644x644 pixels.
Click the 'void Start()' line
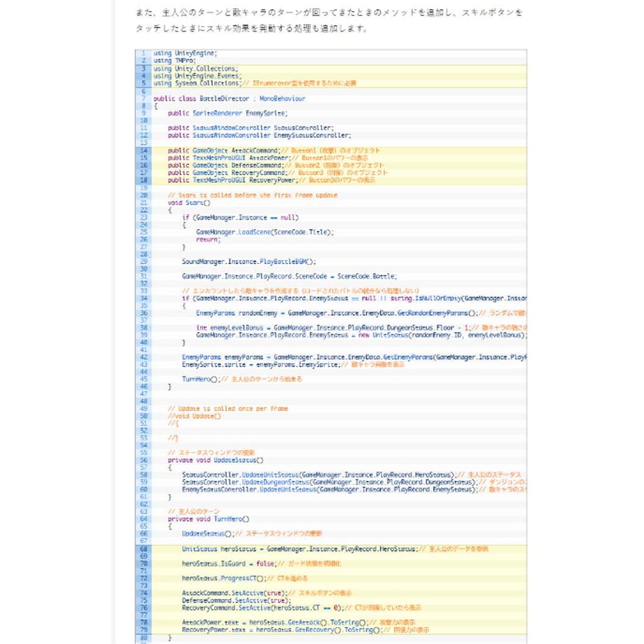(189, 202)
